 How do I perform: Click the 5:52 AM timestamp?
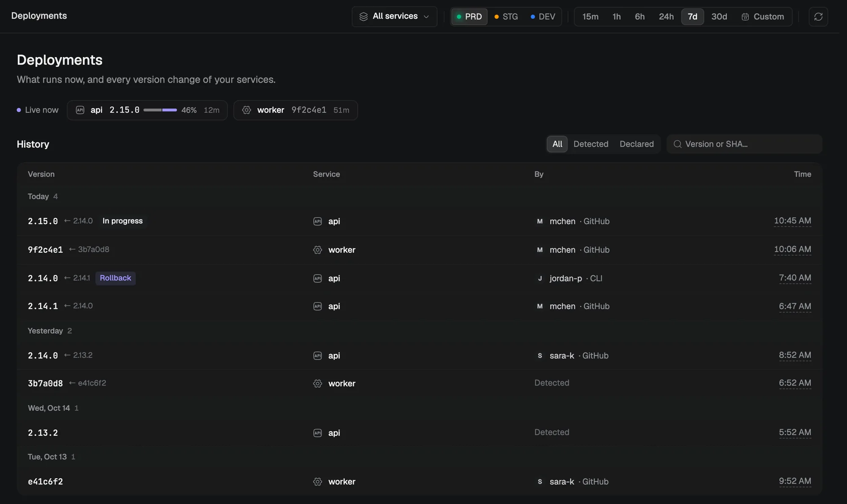pyautogui.click(x=795, y=432)
